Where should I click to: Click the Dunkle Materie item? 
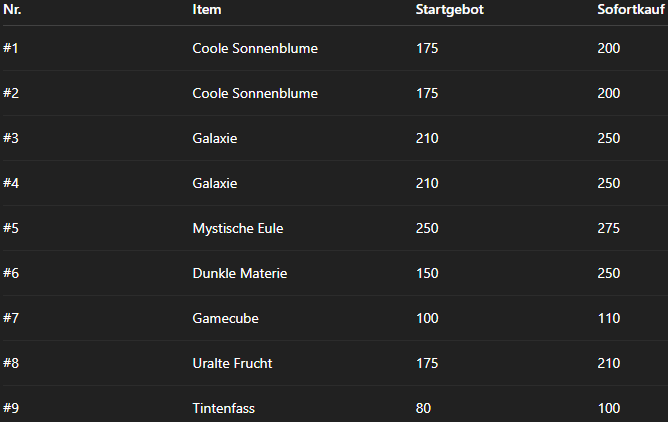[x=240, y=273]
